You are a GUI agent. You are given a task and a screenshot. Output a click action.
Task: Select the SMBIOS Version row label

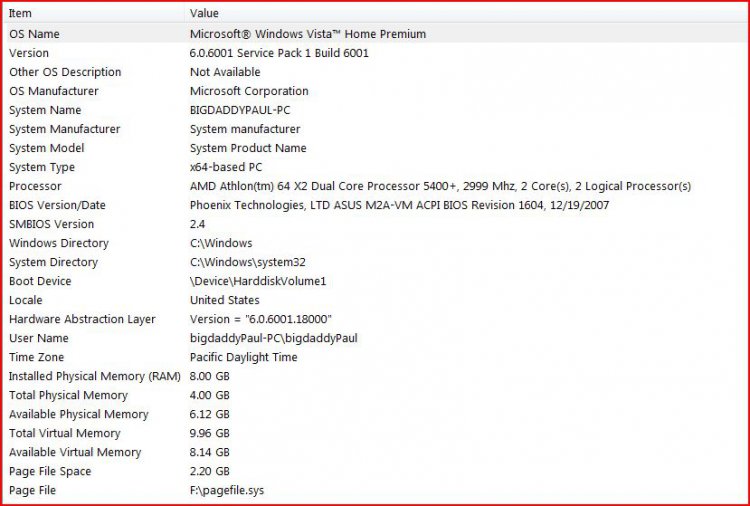51,224
